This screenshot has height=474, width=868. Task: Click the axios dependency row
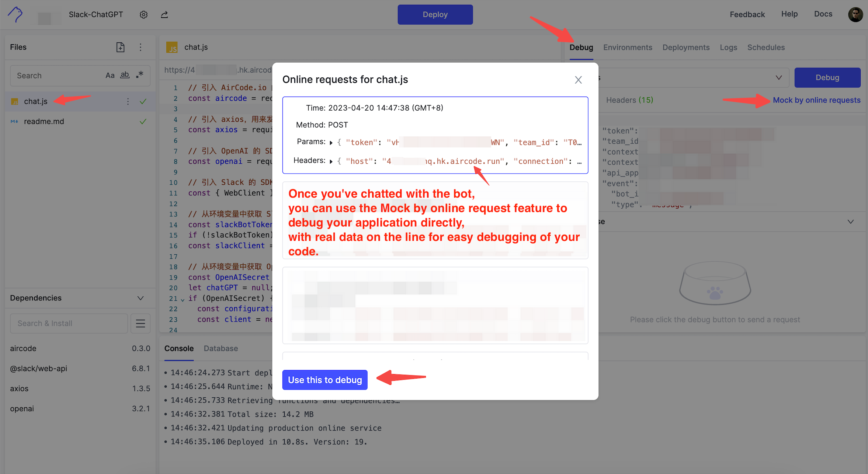pos(80,388)
